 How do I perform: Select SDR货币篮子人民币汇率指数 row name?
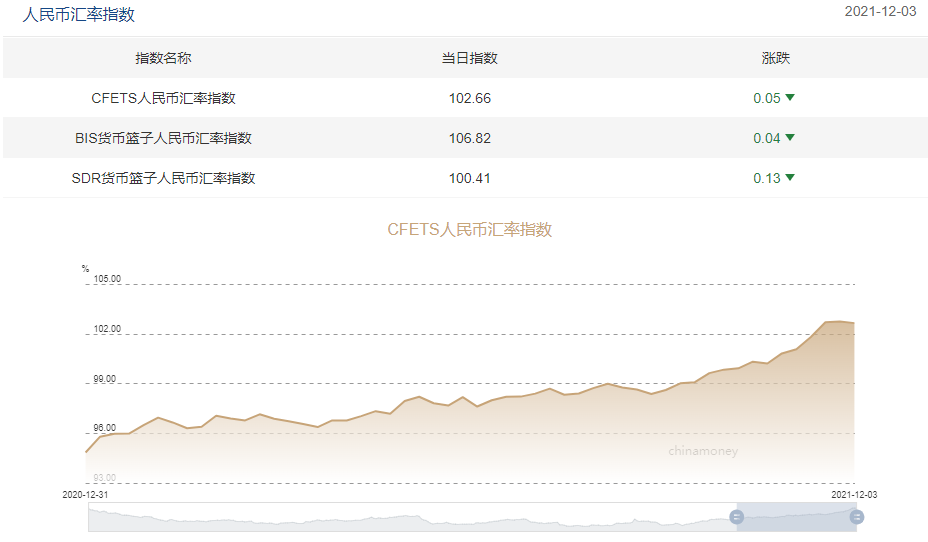point(163,178)
